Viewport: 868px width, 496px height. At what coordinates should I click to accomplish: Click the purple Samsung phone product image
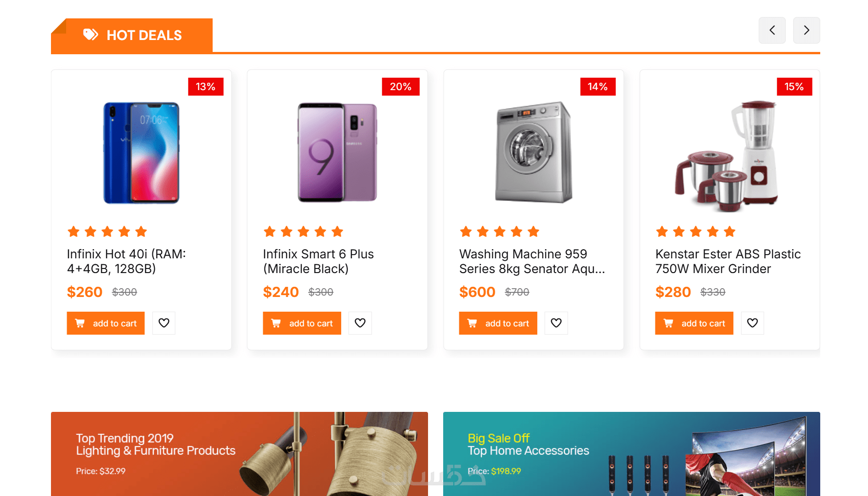(337, 153)
